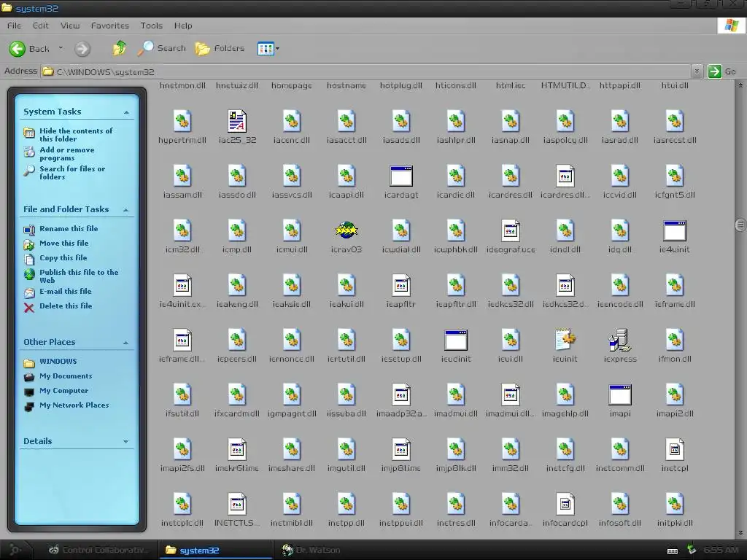The image size is (747, 560).
Task: Collapse File and Folder Tasks section
Action: pos(126,210)
